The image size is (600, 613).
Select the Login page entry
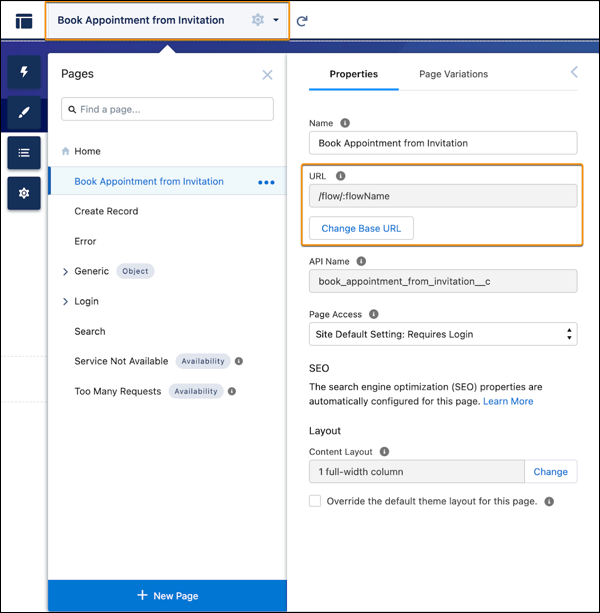(86, 301)
